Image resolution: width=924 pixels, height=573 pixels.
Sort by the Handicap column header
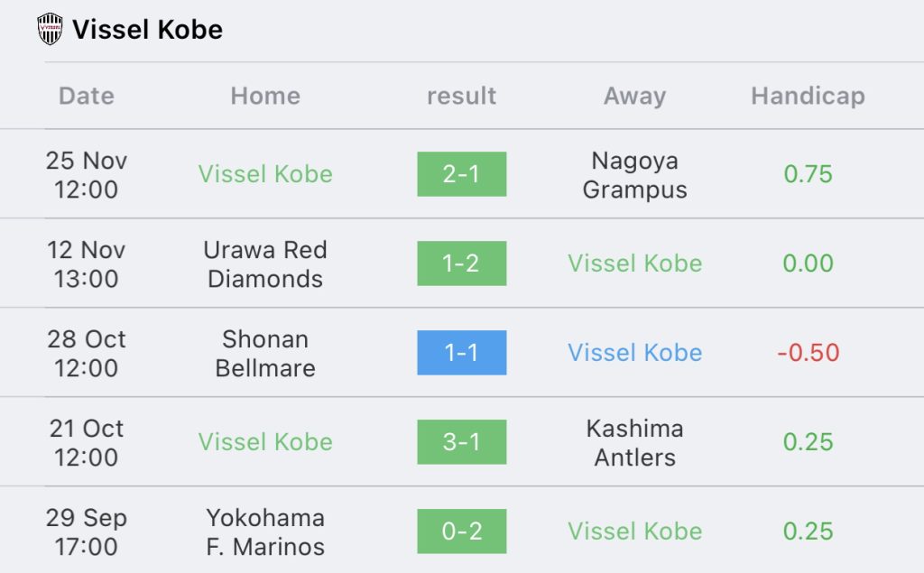coord(808,96)
